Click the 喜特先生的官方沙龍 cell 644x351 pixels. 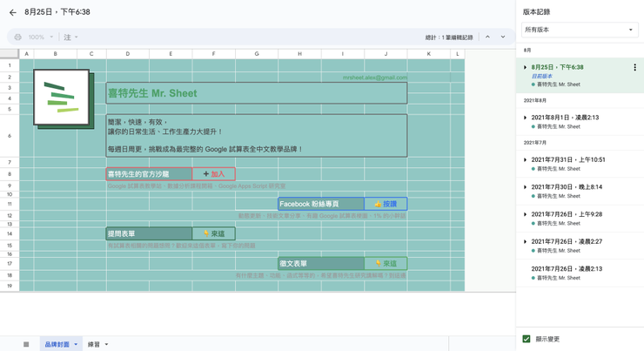tap(149, 174)
